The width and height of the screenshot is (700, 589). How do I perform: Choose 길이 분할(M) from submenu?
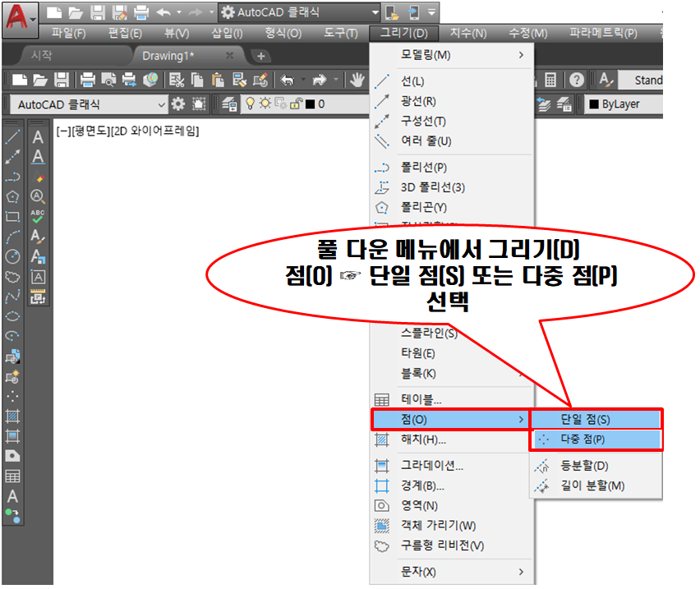pos(596,485)
